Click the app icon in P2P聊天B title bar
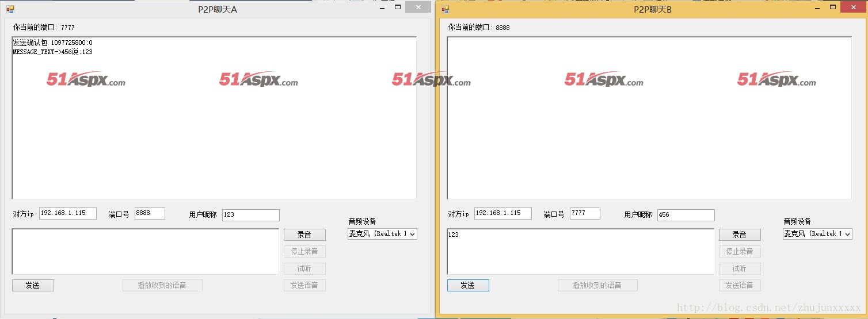 445,9
